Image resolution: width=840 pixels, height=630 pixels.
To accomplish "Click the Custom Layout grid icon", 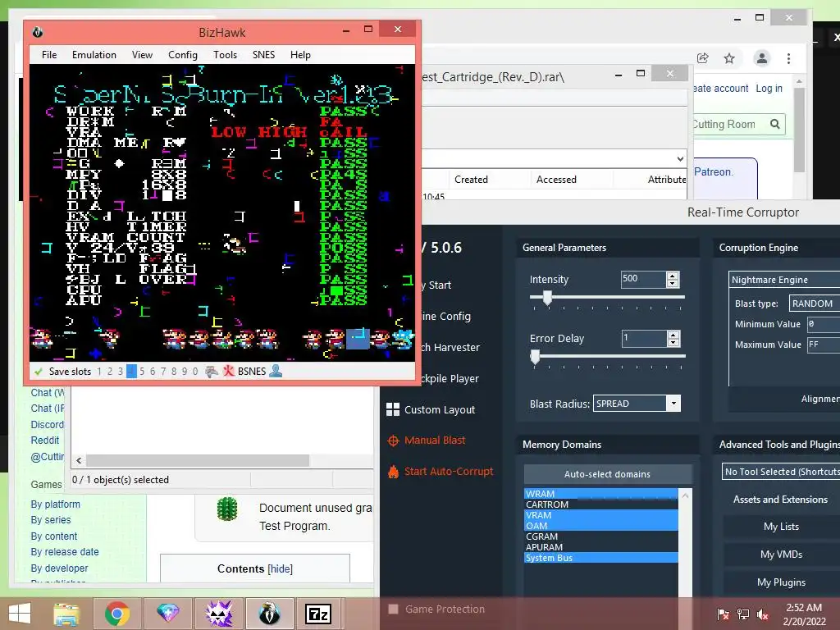I will [x=393, y=409].
